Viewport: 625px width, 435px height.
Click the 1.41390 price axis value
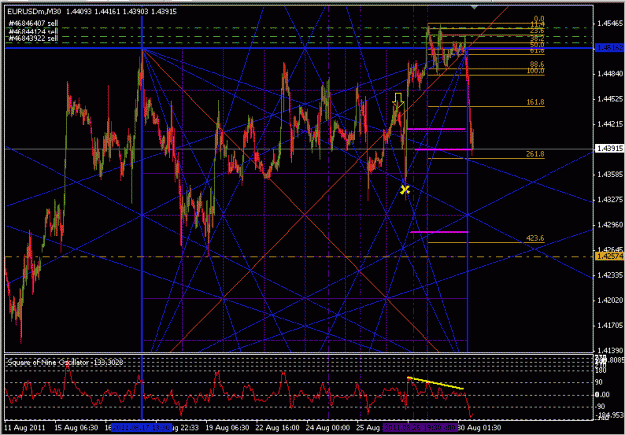click(x=608, y=350)
